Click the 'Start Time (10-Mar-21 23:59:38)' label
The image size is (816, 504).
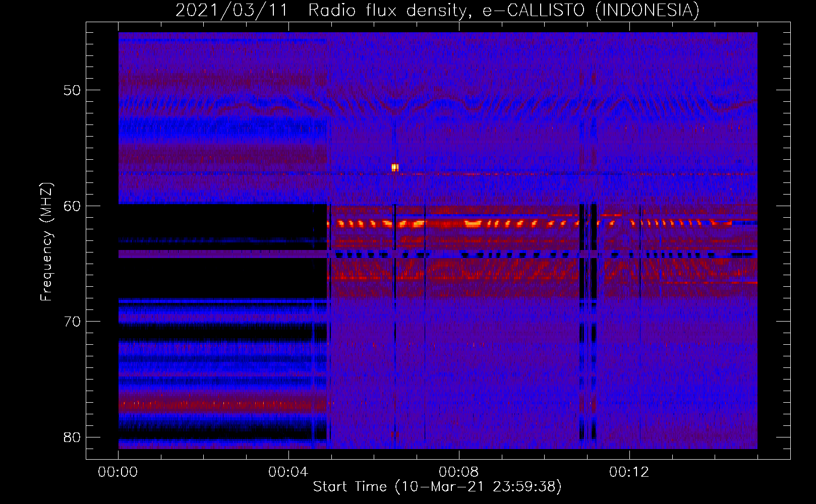coord(437,487)
